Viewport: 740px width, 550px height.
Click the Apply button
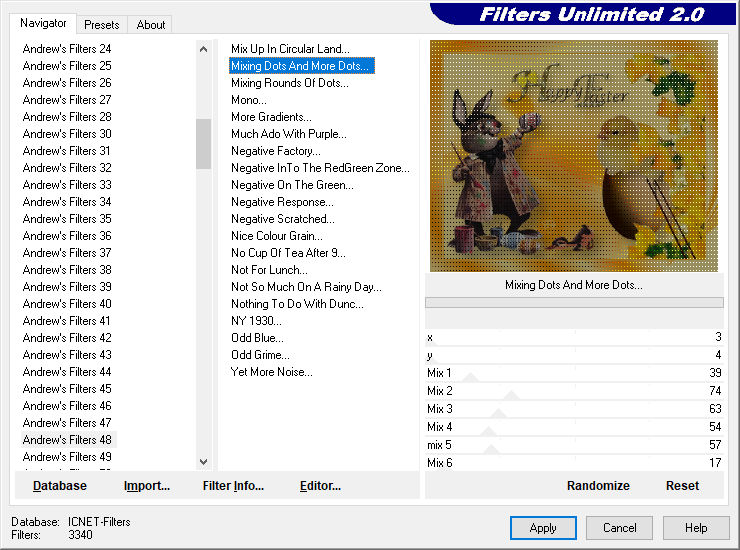(x=543, y=527)
